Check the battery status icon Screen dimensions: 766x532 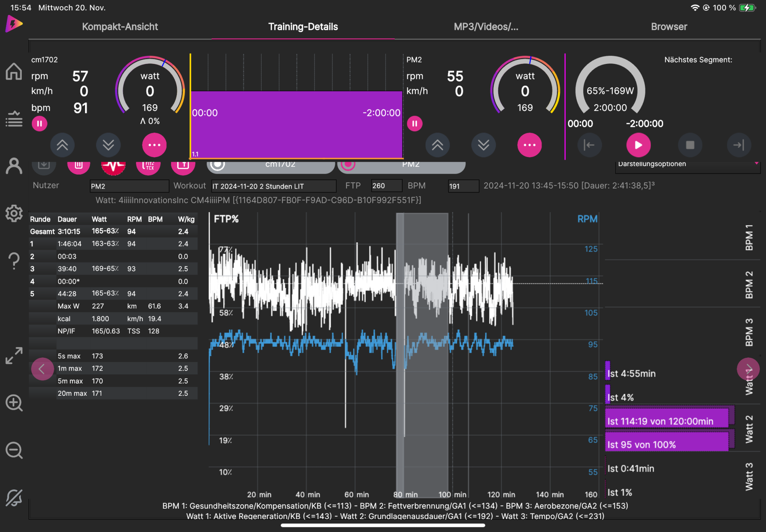click(747, 8)
